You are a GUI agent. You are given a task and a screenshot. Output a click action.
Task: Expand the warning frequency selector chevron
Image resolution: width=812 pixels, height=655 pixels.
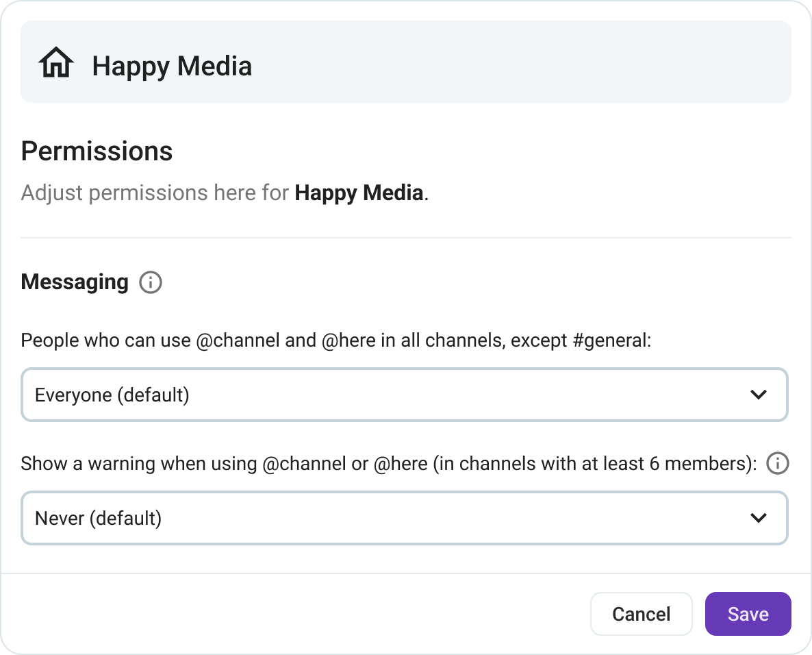point(758,518)
